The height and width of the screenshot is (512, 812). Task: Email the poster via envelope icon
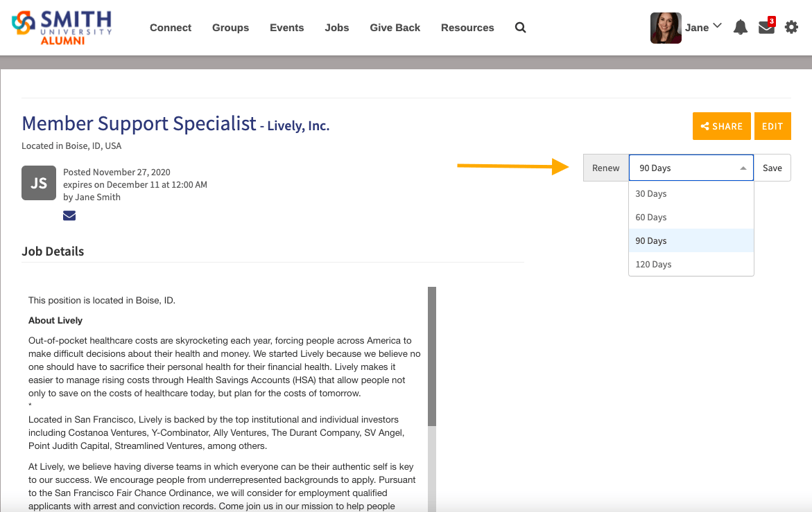pyautogui.click(x=69, y=215)
